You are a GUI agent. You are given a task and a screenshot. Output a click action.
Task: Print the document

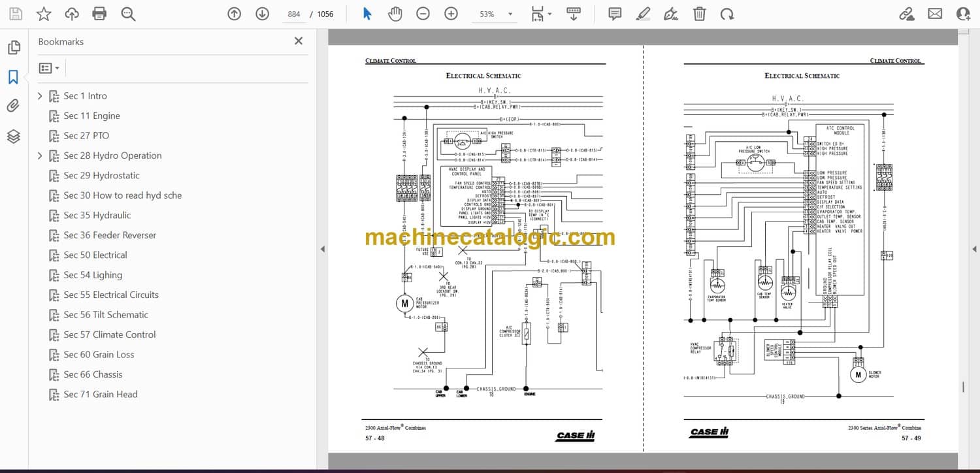point(99,14)
